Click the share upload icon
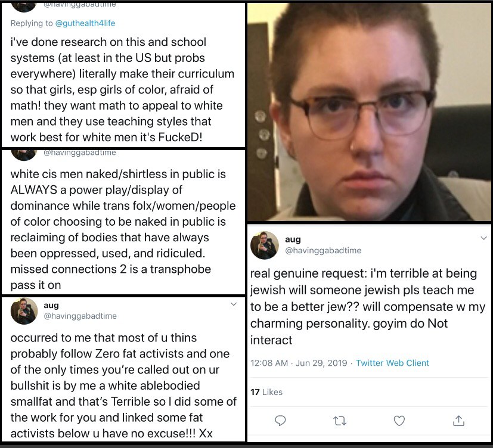Image resolution: width=493 pixels, height=448 pixels. tap(458, 421)
